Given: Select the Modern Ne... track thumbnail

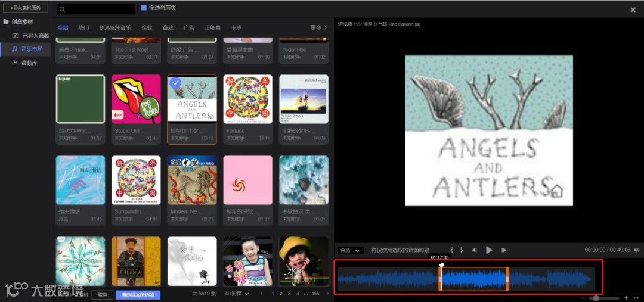Looking at the screenshot, I should point(192,180).
